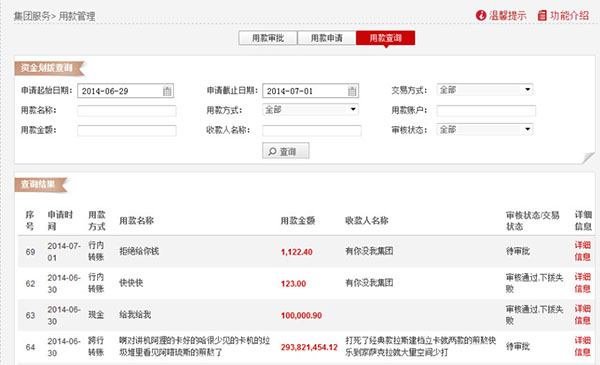
Task: Click the 温馨提示 info icon
Action: (x=481, y=15)
